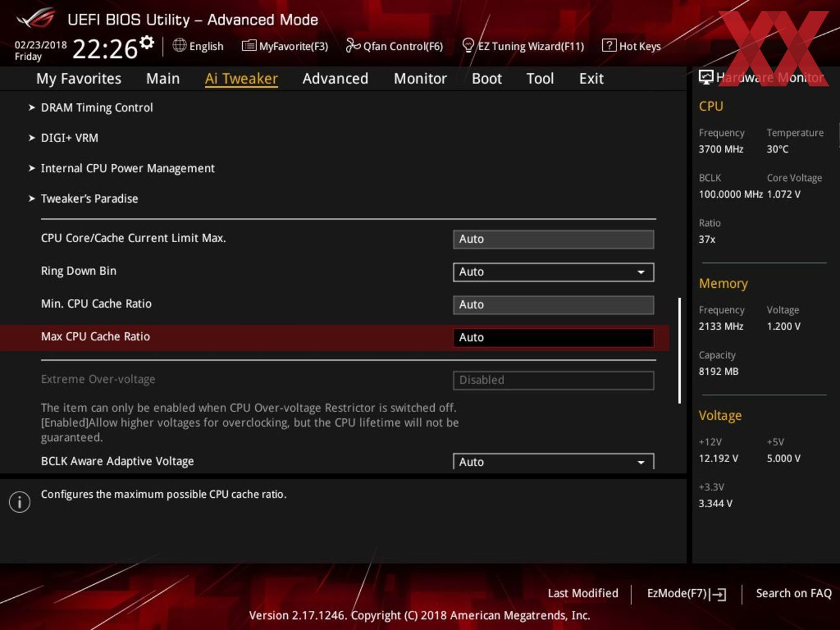Viewport: 840px width, 630px height.
Task: Click the cache ratio help description text
Action: 164,494
